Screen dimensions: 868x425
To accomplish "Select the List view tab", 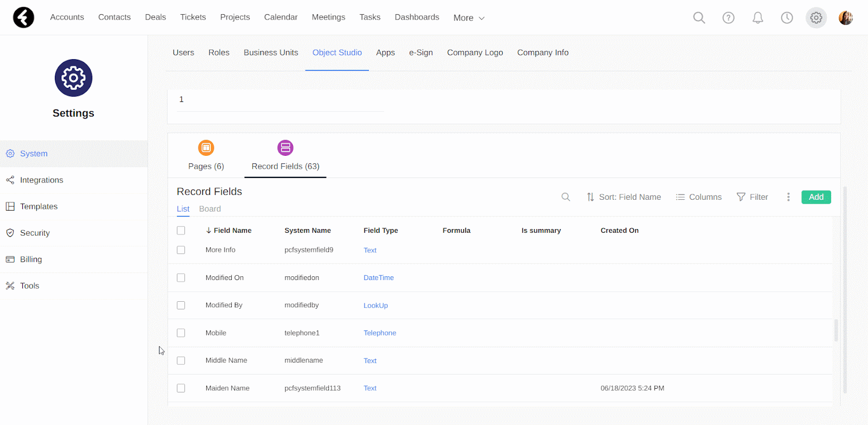I will pyautogui.click(x=183, y=209).
